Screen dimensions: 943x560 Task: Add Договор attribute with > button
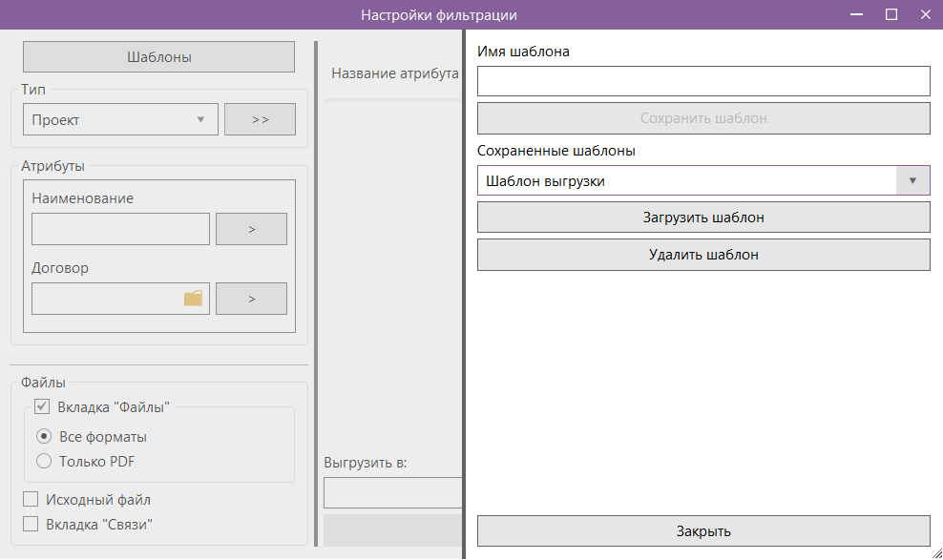tap(251, 299)
